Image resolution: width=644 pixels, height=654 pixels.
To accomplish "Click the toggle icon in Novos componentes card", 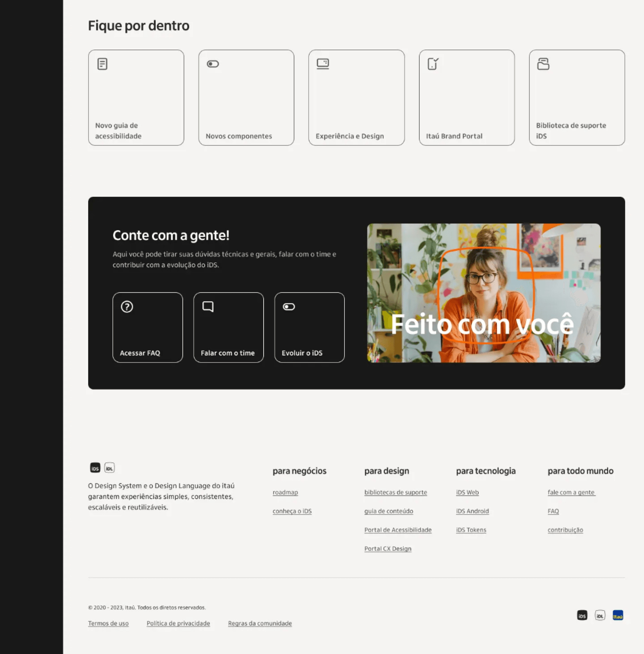I will click(x=213, y=64).
